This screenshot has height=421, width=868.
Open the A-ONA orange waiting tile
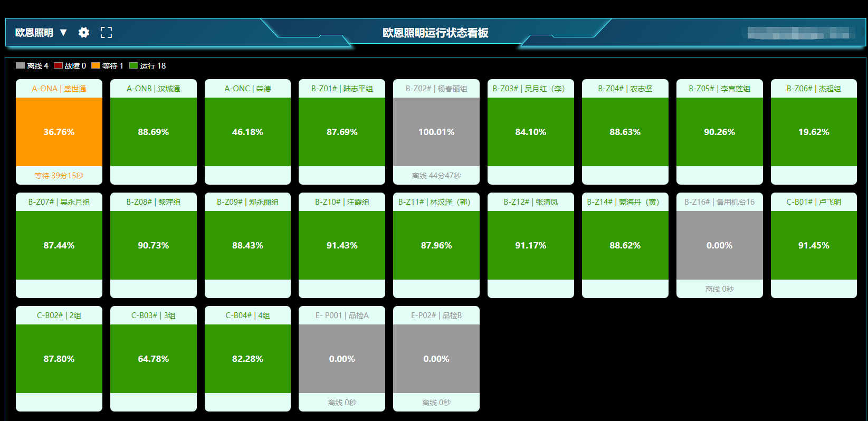coord(59,132)
